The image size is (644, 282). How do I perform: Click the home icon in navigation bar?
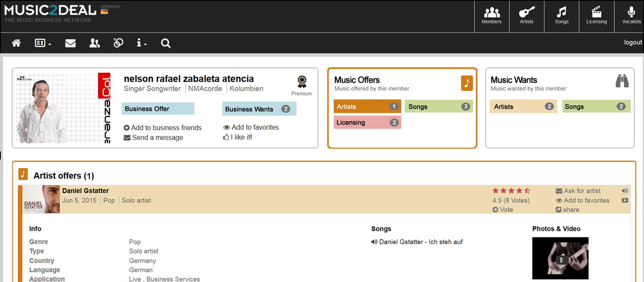coord(16,43)
